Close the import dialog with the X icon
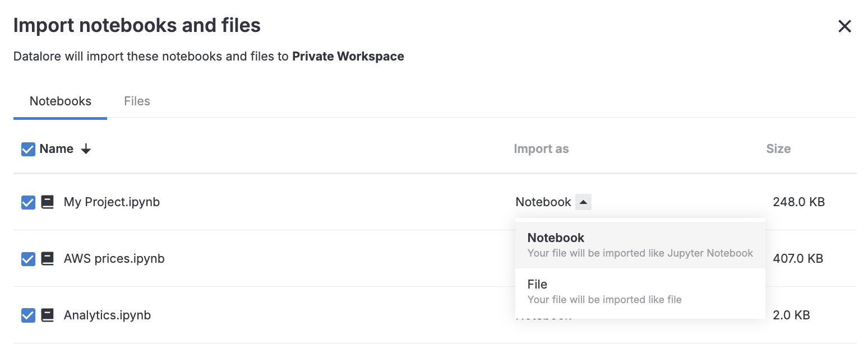The height and width of the screenshot is (344, 868). [844, 26]
